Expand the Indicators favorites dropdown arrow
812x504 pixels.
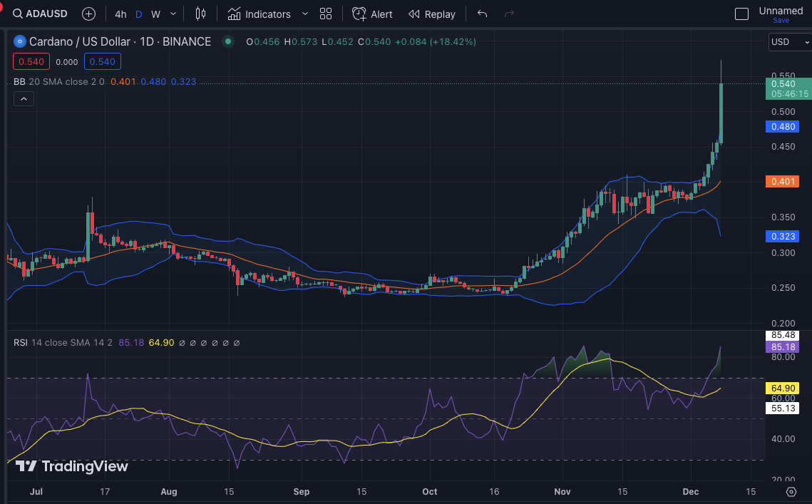[x=305, y=14]
